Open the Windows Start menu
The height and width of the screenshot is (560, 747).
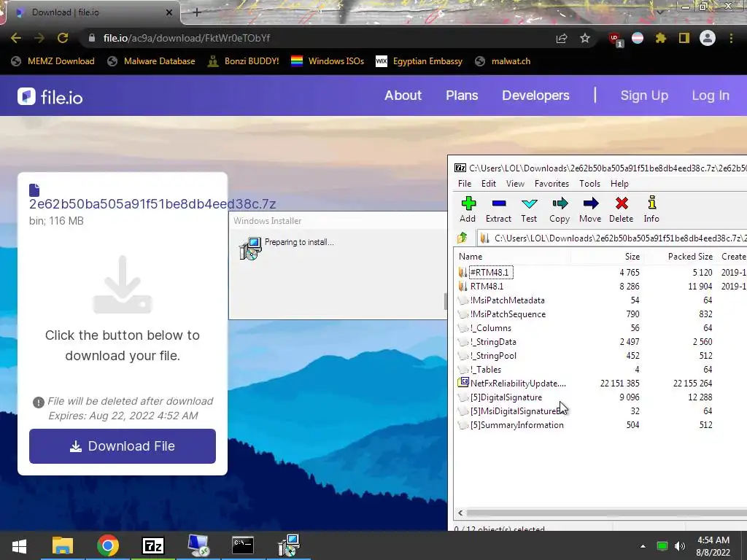19,545
